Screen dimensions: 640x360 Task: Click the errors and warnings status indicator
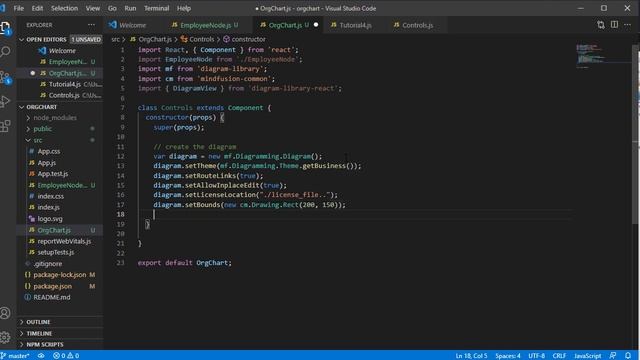(66, 356)
